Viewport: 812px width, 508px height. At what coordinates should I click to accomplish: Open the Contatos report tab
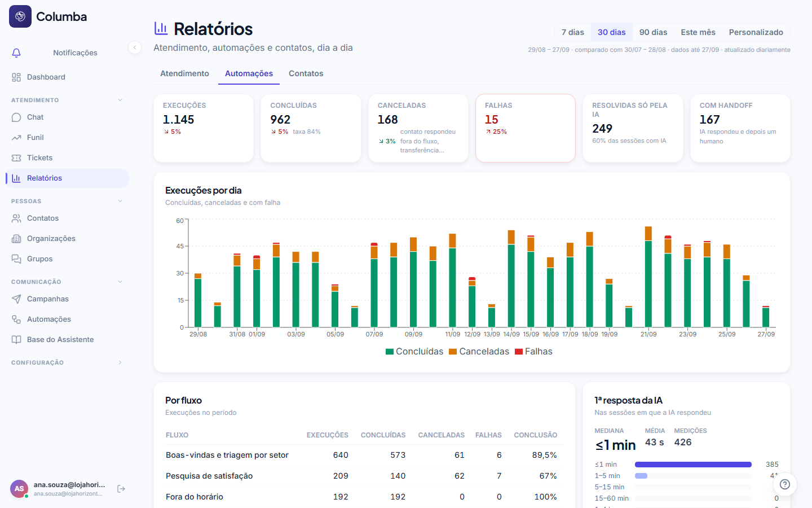(306, 74)
